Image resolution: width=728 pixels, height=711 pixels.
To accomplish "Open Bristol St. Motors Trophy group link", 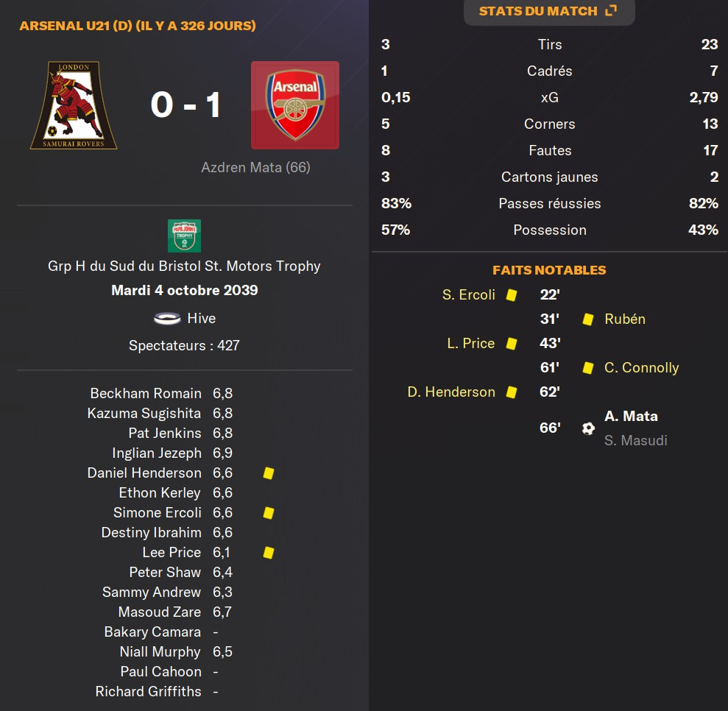I will pos(184,266).
